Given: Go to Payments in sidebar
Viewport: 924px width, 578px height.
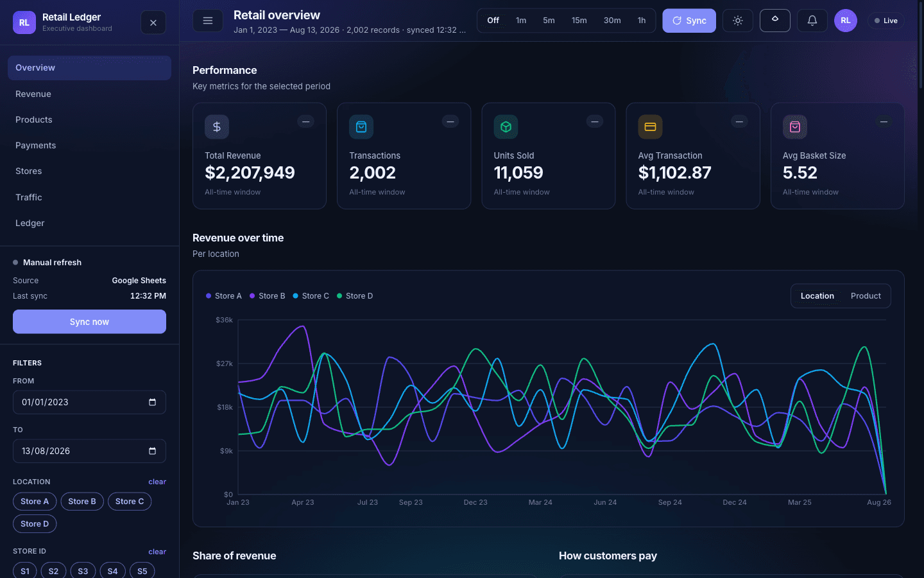Looking at the screenshot, I should coord(89,145).
